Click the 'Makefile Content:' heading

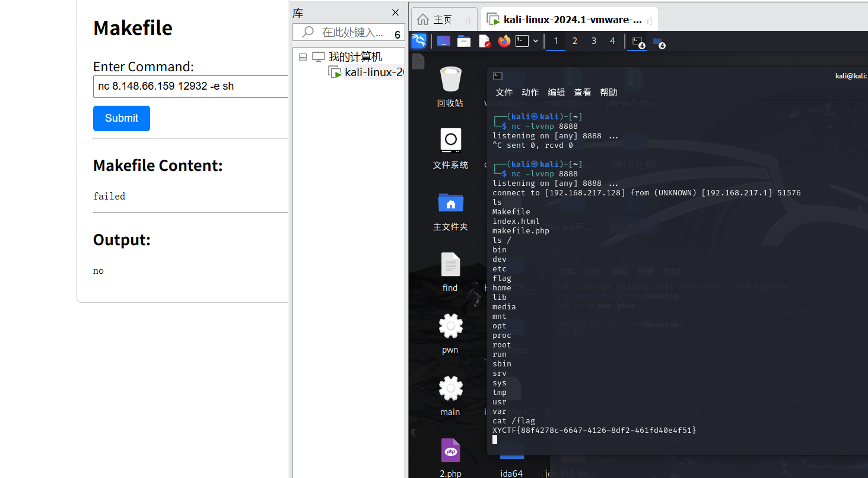[x=158, y=165]
